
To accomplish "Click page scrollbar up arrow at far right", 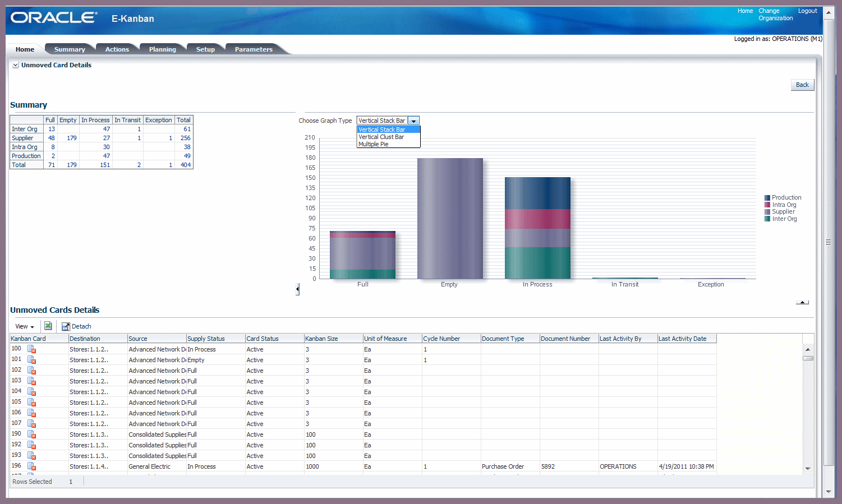I will pos(829,12).
